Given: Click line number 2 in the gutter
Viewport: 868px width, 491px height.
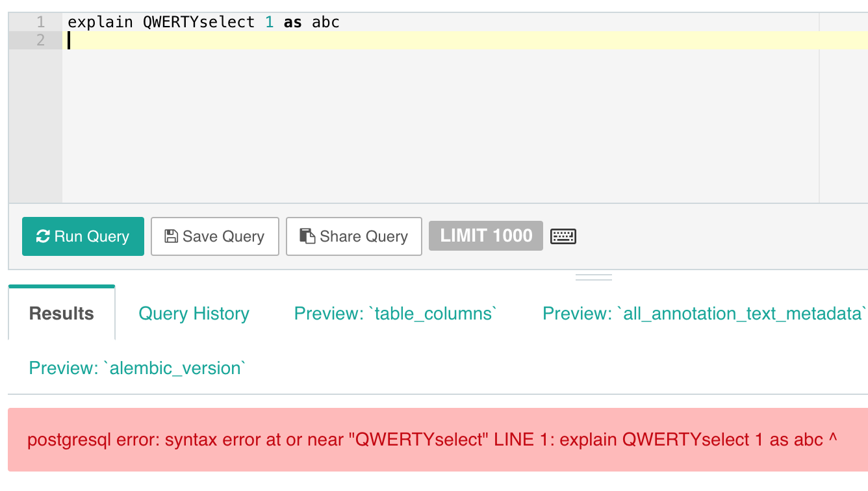Looking at the screenshot, I should pyautogui.click(x=40, y=40).
